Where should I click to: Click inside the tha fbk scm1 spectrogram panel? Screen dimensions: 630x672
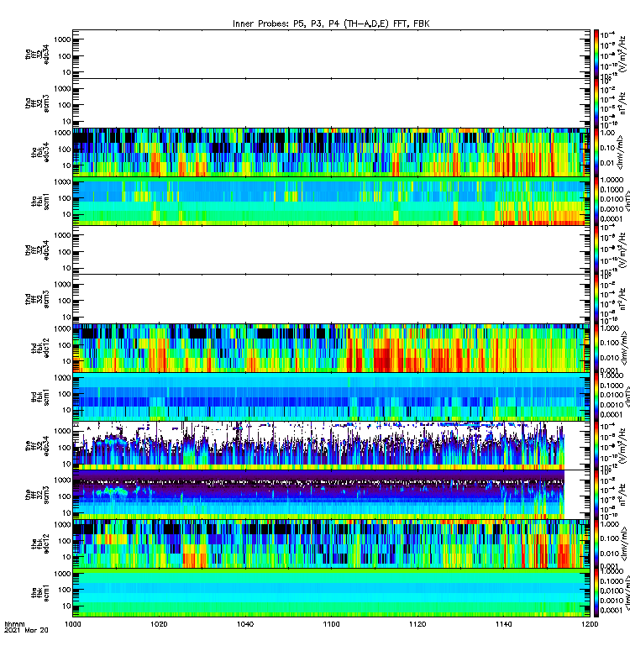coord(331,202)
